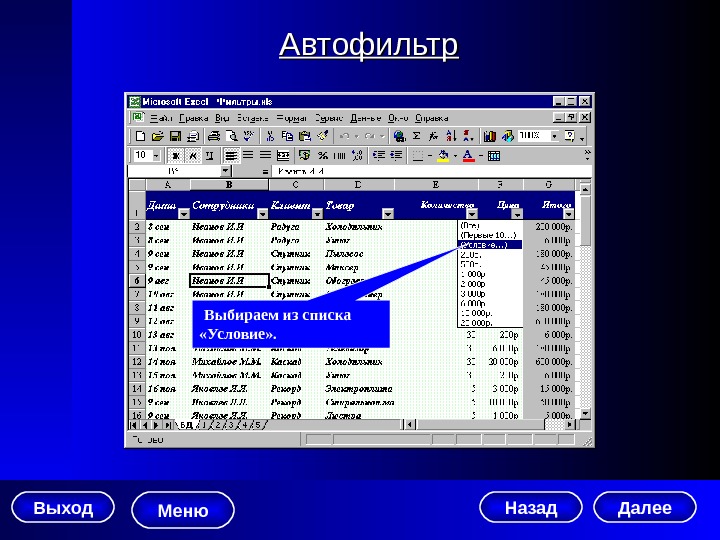Open the Товар column filter arrow

coord(388,214)
